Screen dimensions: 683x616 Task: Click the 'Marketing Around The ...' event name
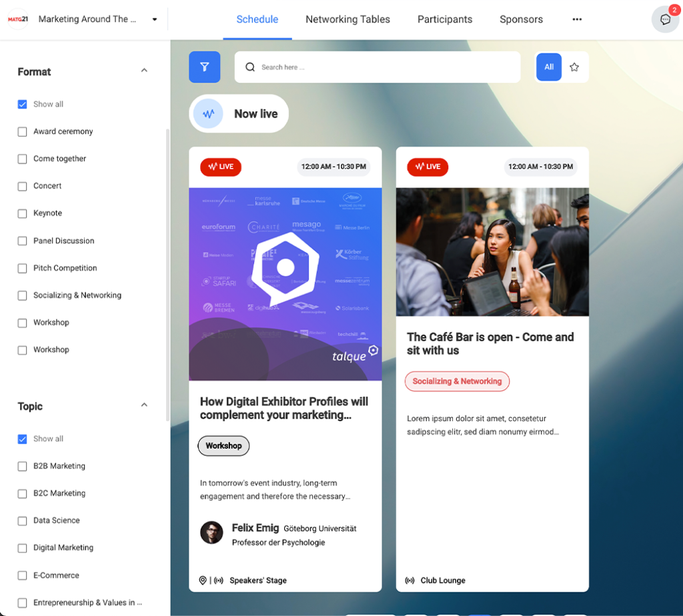pos(87,19)
